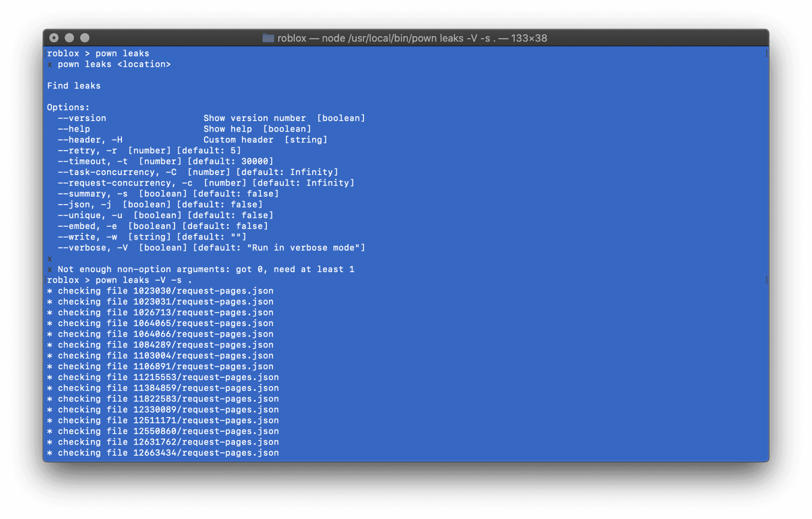This screenshot has width=812, height=519.
Task: Click line 'checking file 12330089/request-pages.json'
Action: [x=163, y=410]
